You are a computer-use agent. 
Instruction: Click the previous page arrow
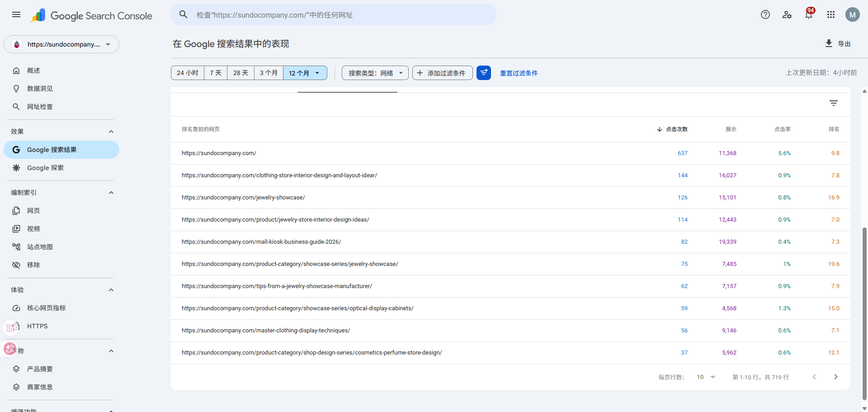814,377
